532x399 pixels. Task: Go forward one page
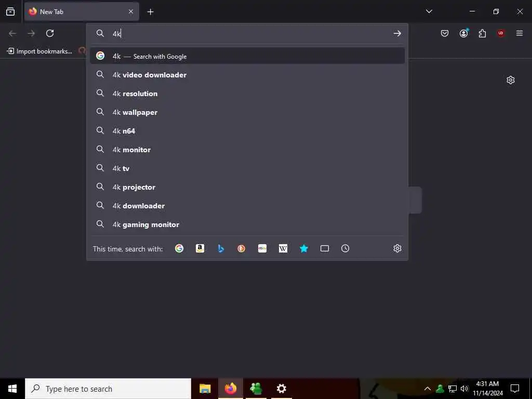pyautogui.click(x=31, y=33)
